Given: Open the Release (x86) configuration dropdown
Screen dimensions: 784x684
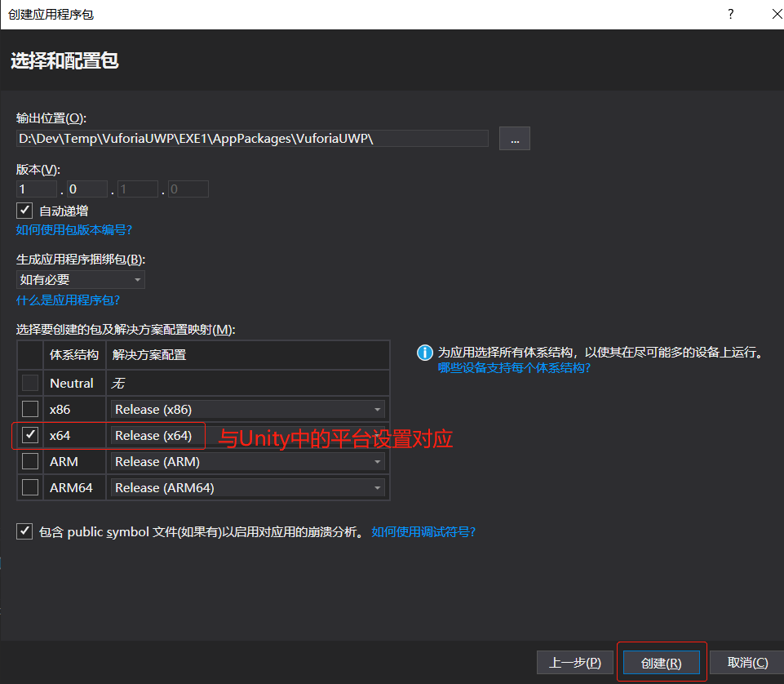Looking at the screenshot, I should pyautogui.click(x=377, y=409).
